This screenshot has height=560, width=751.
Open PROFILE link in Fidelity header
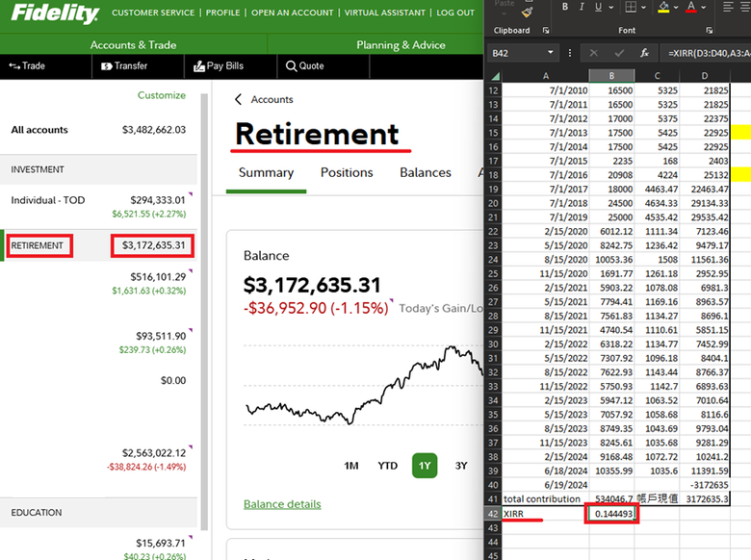222,13
